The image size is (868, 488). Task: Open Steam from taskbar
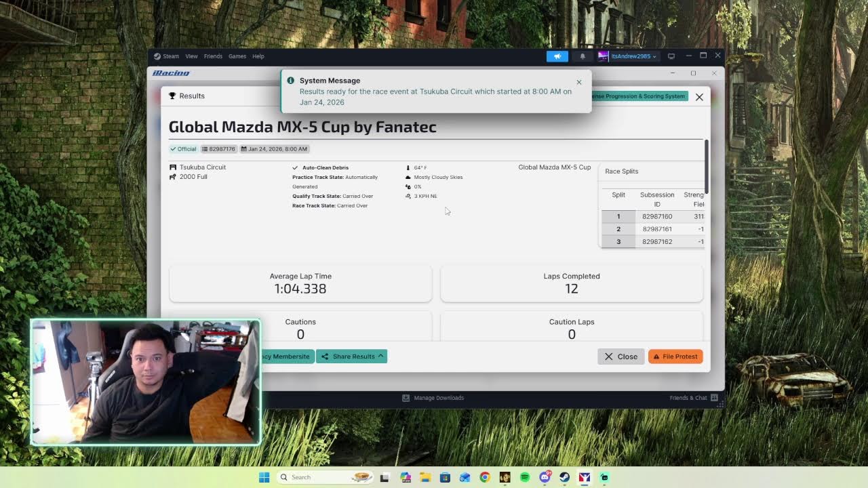pos(564,477)
